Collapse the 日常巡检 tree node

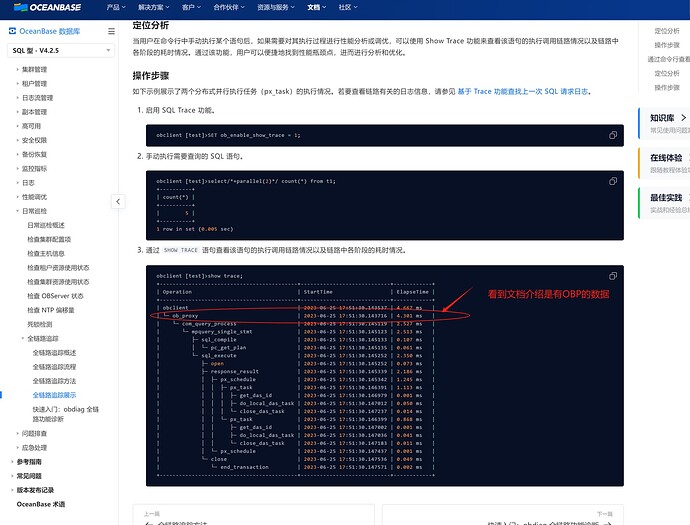pos(18,211)
